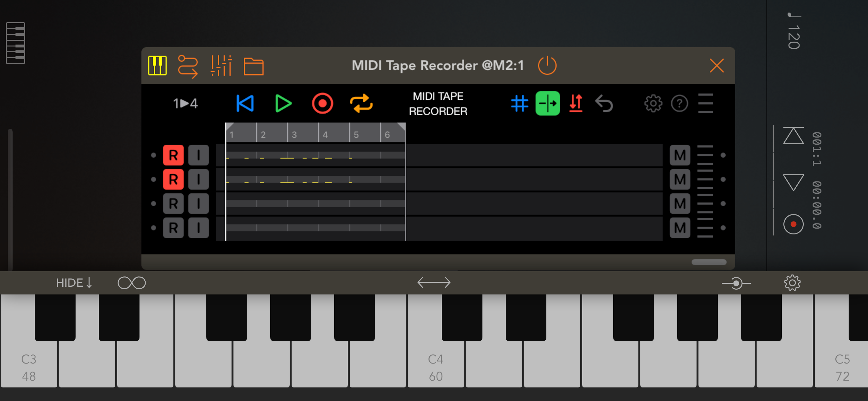Image resolution: width=868 pixels, height=401 pixels.
Task: Disarm record on track two
Action: pos(173,179)
